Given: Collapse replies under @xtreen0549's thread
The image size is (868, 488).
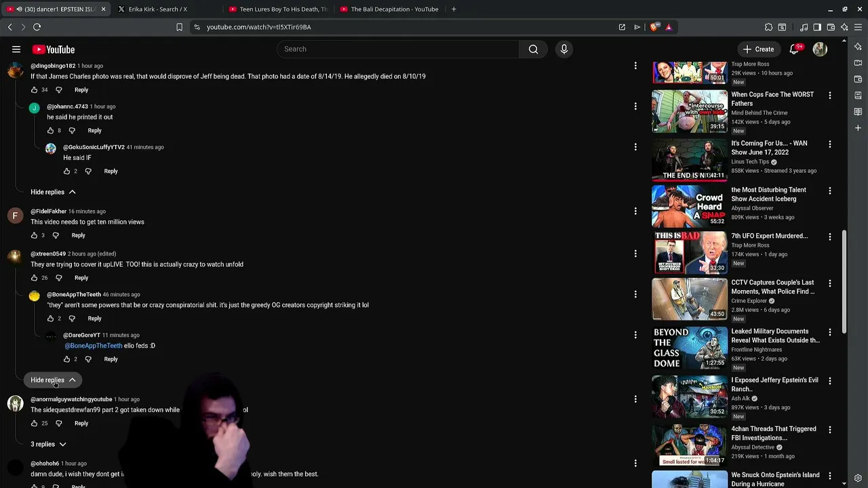Looking at the screenshot, I should [x=53, y=380].
